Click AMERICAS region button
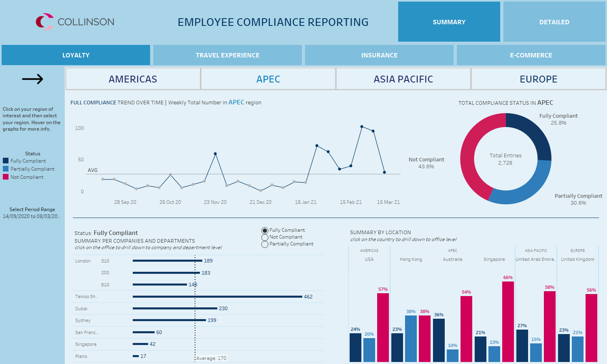This screenshot has height=364, width=607. click(x=133, y=79)
